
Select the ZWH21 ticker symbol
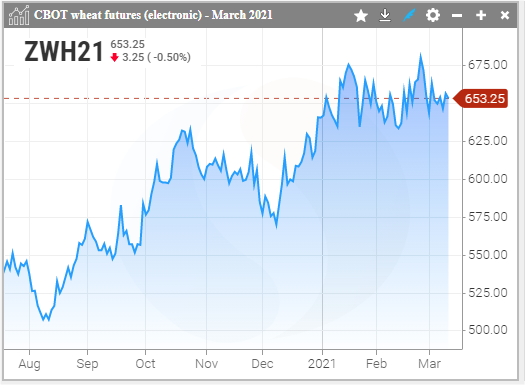coord(64,52)
